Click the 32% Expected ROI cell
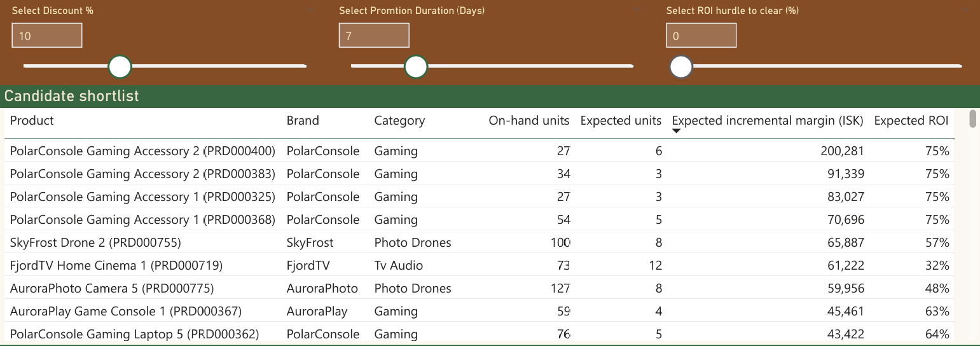Screen dimensions: 980x346 point(937,266)
